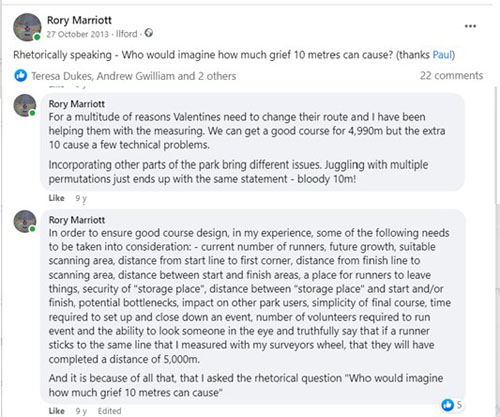Click Rory Marriott name in post header
Screen dimensions: 500x417
(x=79, y=20)
